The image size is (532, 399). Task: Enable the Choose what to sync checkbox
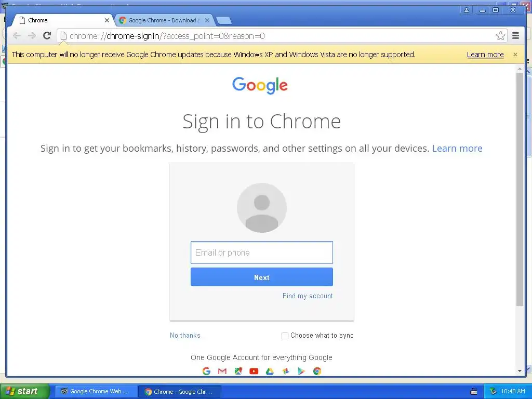click(x=285, y=336)
